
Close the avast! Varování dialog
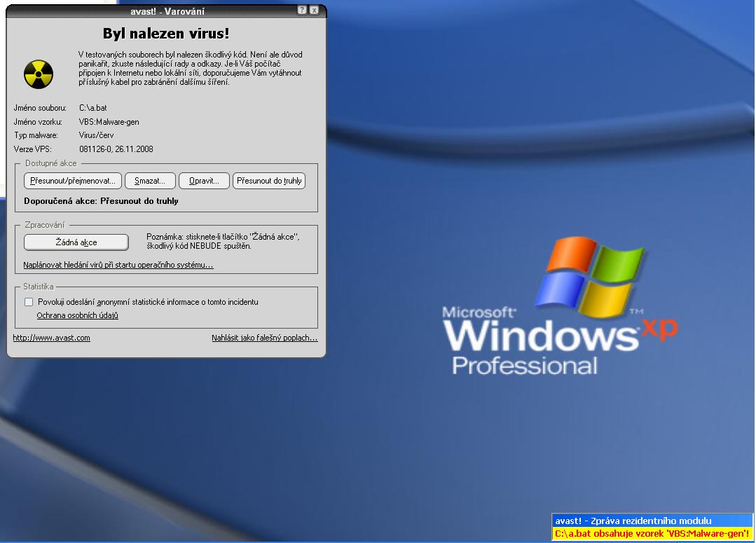[x=314, y=10]
